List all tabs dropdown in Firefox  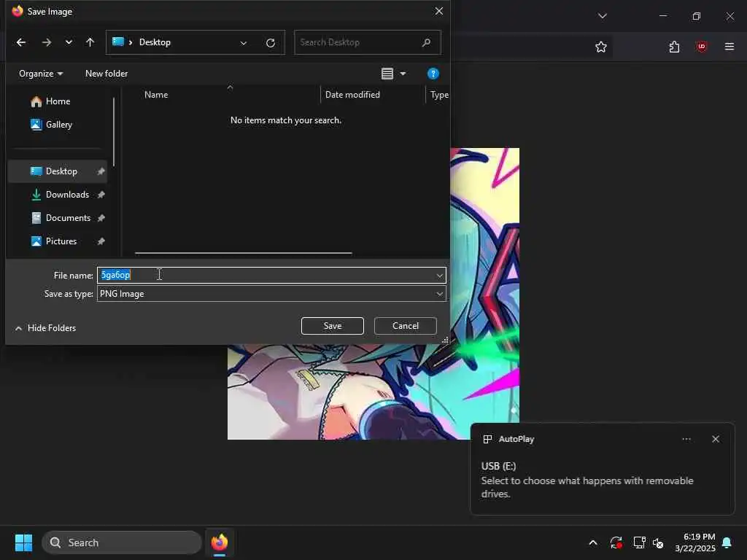coord(603,16)
